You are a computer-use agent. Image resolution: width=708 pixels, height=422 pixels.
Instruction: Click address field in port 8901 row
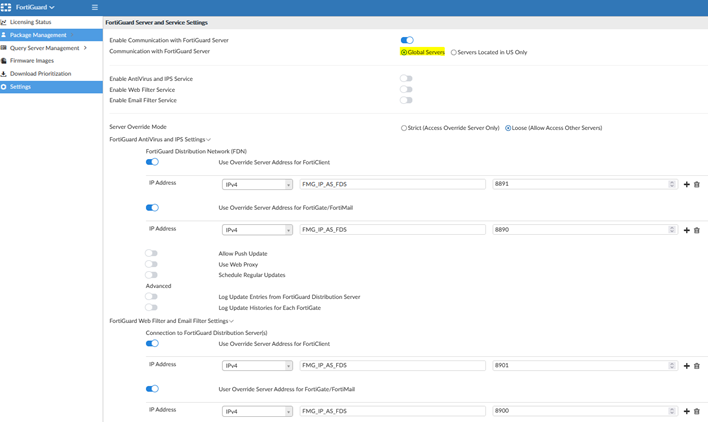coord(392,366)
